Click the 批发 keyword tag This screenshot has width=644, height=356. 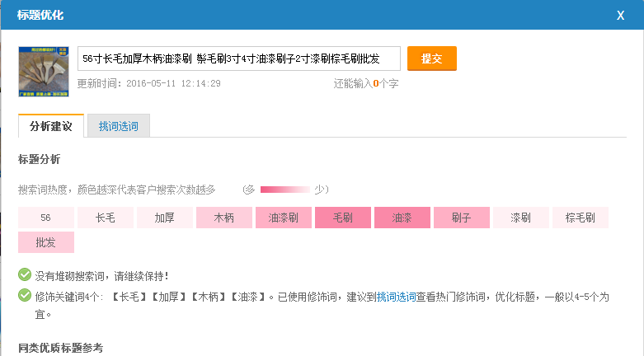45,243
